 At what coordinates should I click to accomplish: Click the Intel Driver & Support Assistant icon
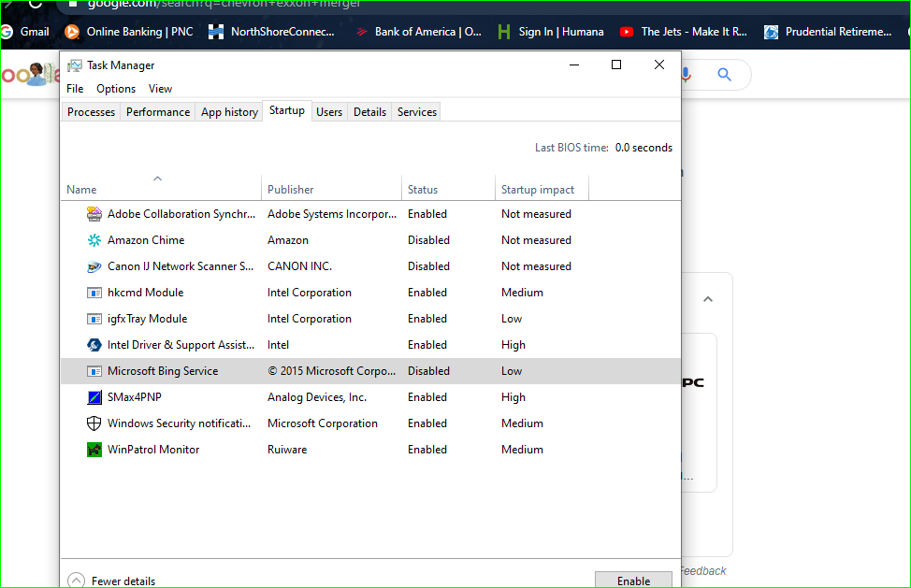point(94,345)
